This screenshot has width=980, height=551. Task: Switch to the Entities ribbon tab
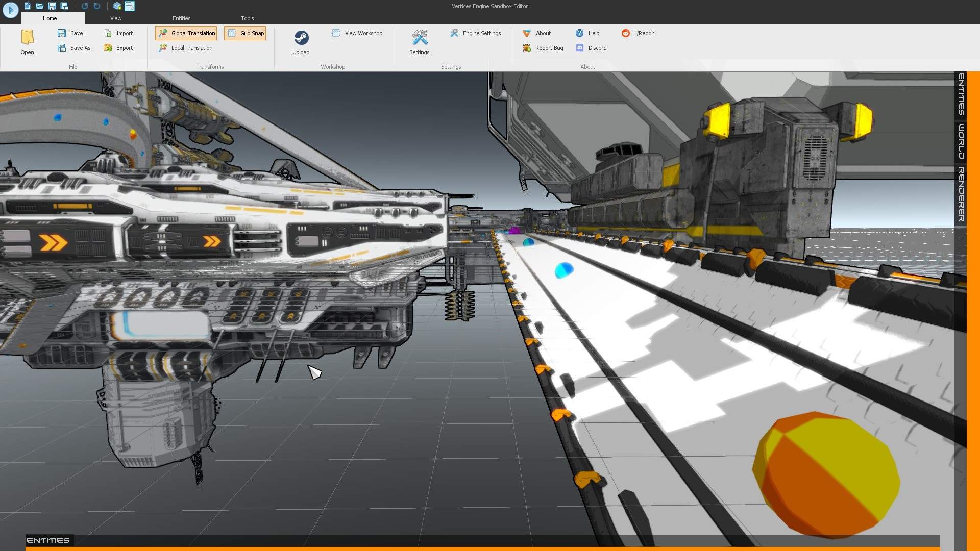181,18
